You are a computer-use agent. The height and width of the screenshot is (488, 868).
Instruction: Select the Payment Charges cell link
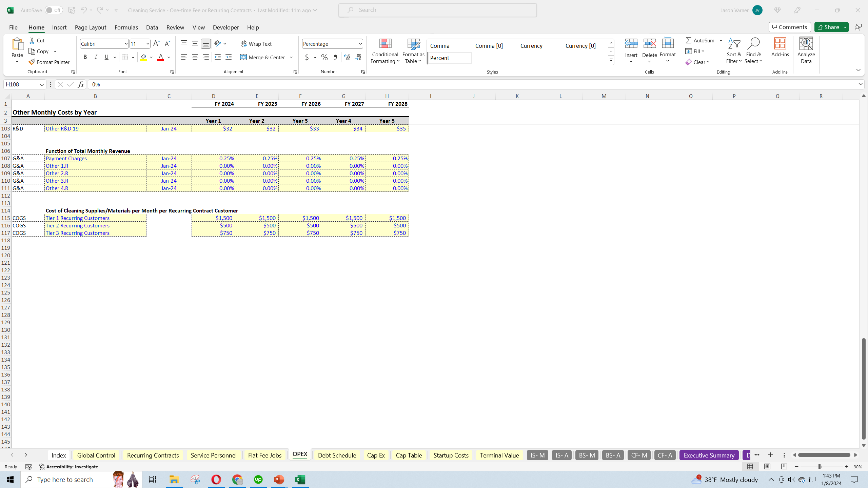point(66,158)
